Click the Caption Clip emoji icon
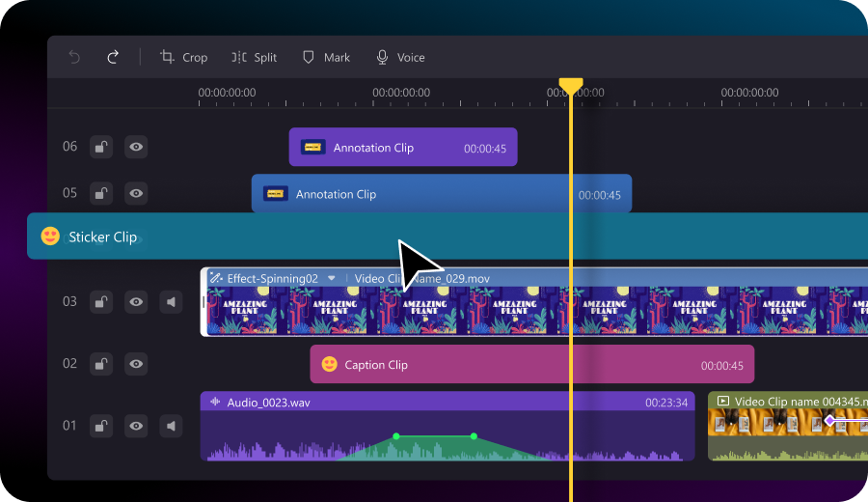The image size is (868, 502). click(330, 364)
